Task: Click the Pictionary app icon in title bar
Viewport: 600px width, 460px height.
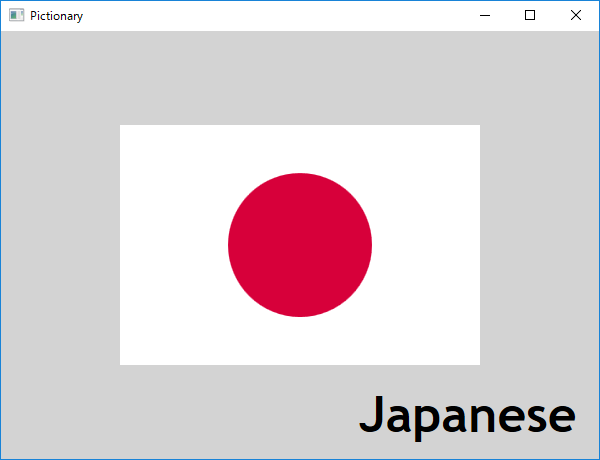Action: tap(16, 15)
